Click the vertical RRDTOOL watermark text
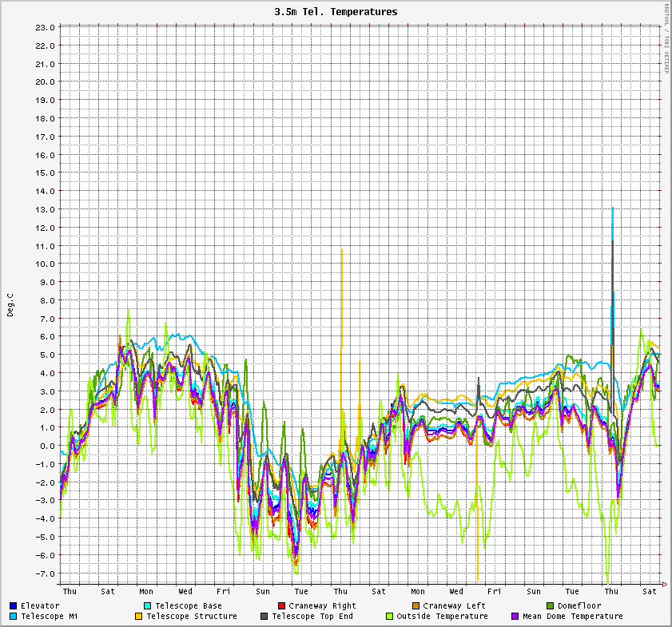Image resolution: width=672 pixels, height=627 pixels. click(x=666, y=38)
